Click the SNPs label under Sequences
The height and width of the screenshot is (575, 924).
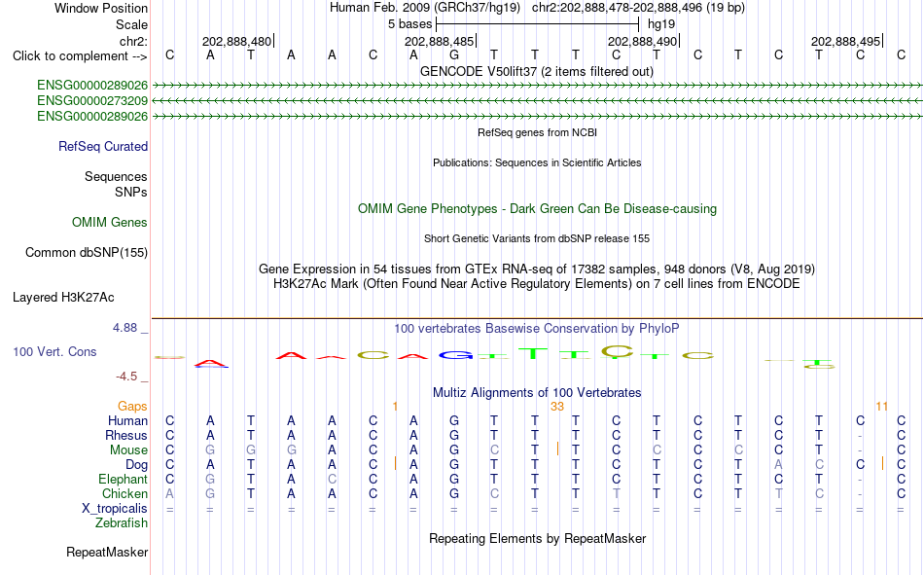pos(131,193)
